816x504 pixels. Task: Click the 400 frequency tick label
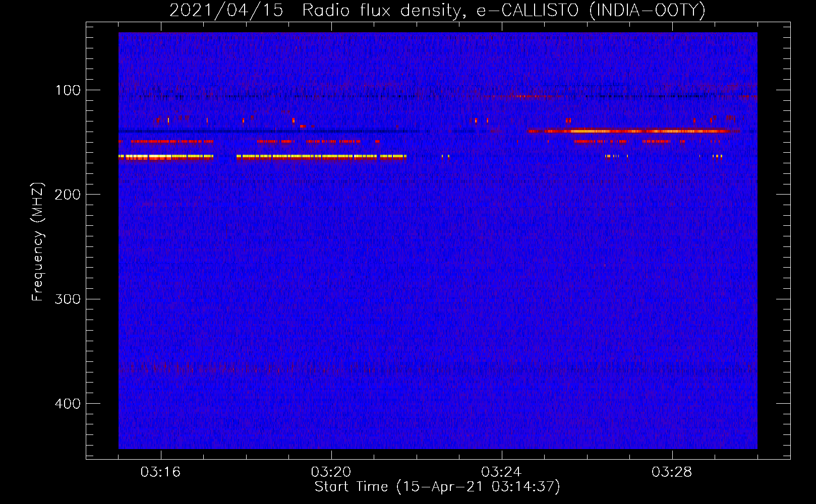(68, 404)
